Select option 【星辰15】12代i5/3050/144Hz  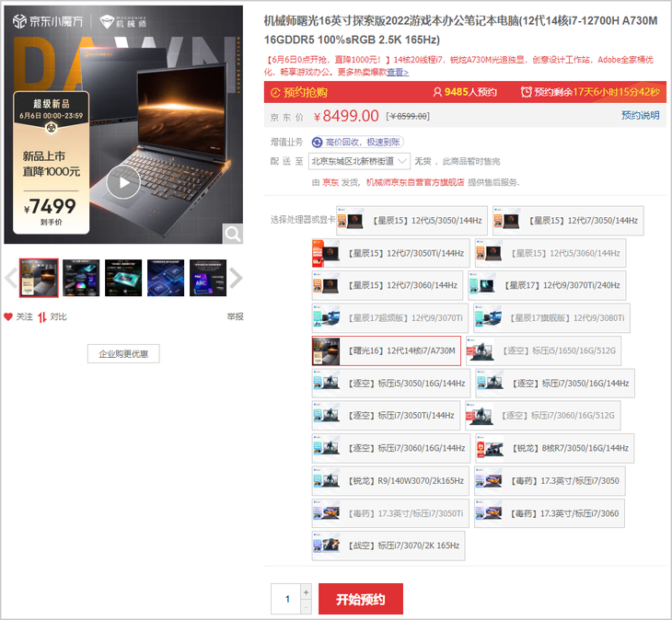click(x=411, y=221)
